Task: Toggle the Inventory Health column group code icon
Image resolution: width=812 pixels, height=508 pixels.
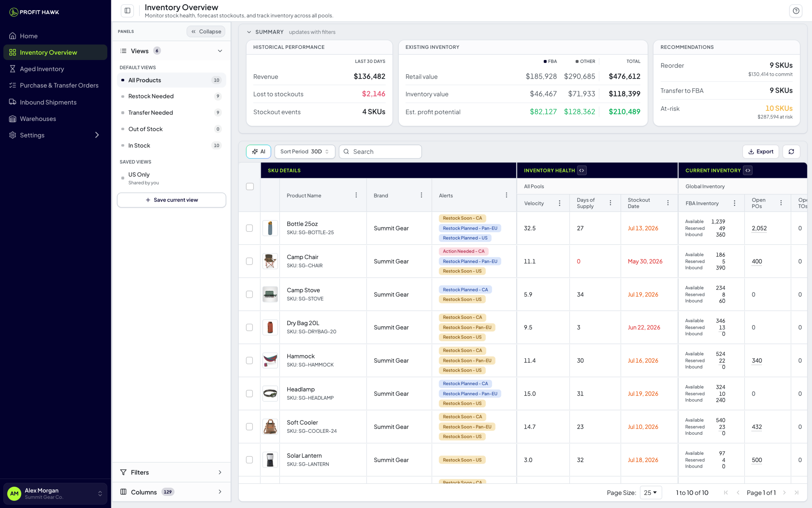Action: (x=581, y=170)
